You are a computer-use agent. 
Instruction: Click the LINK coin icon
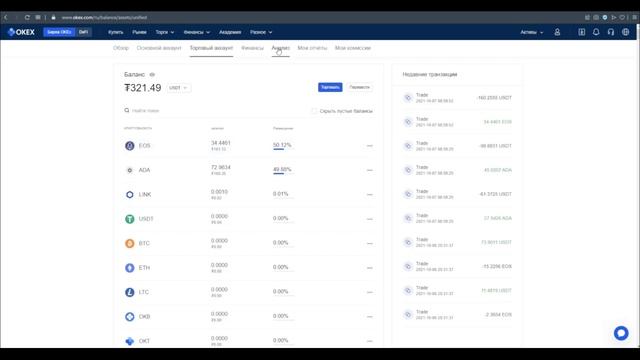click(x=129, y=195)
